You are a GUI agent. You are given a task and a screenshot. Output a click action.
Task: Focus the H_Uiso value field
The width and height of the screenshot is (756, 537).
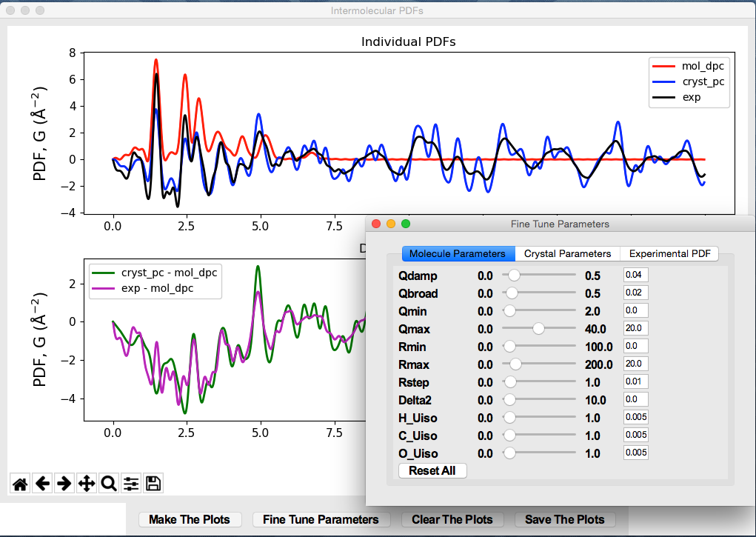(635, 417)
